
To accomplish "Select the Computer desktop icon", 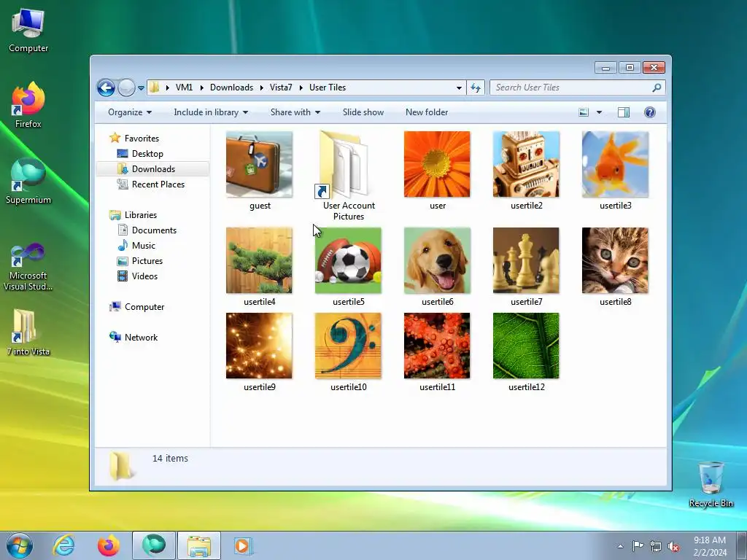I will pyautogui.click(x=28, y=31).
